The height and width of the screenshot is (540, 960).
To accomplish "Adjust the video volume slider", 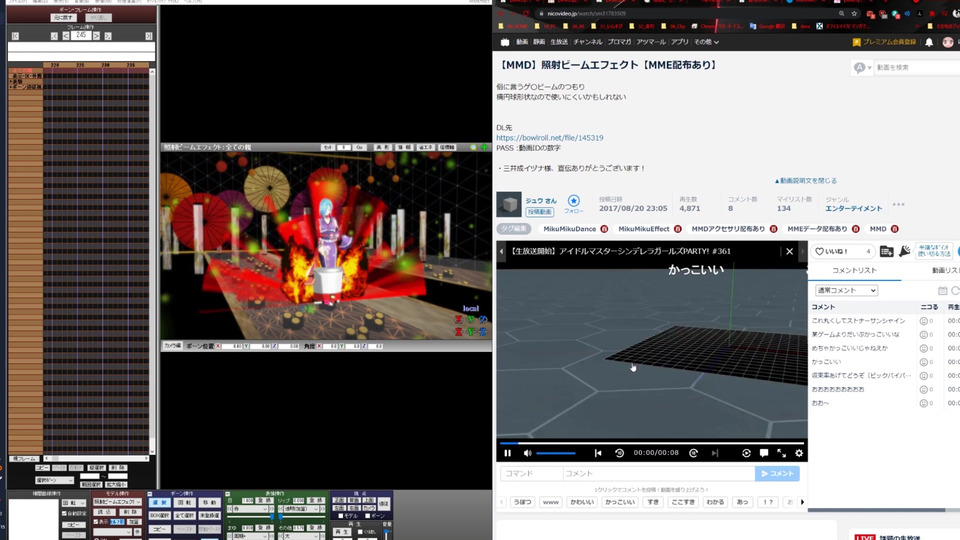I will [x=556, y=454].
